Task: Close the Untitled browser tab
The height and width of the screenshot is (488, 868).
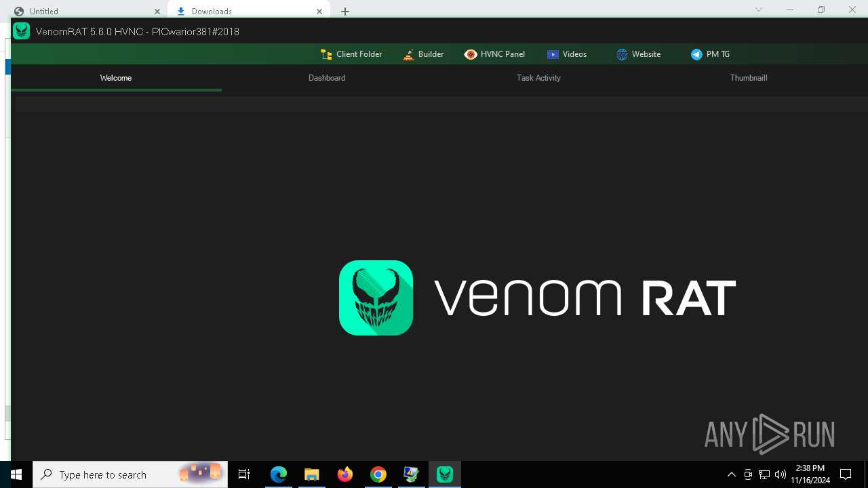Action: tap(157, 12)
